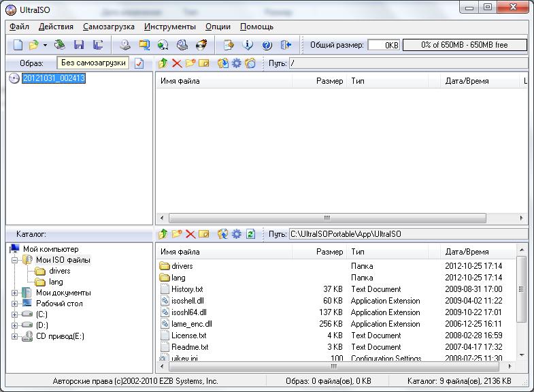Open the Инструменты menu
The width and height of the screenshot is (534, 392).
(x=170, y=27)
